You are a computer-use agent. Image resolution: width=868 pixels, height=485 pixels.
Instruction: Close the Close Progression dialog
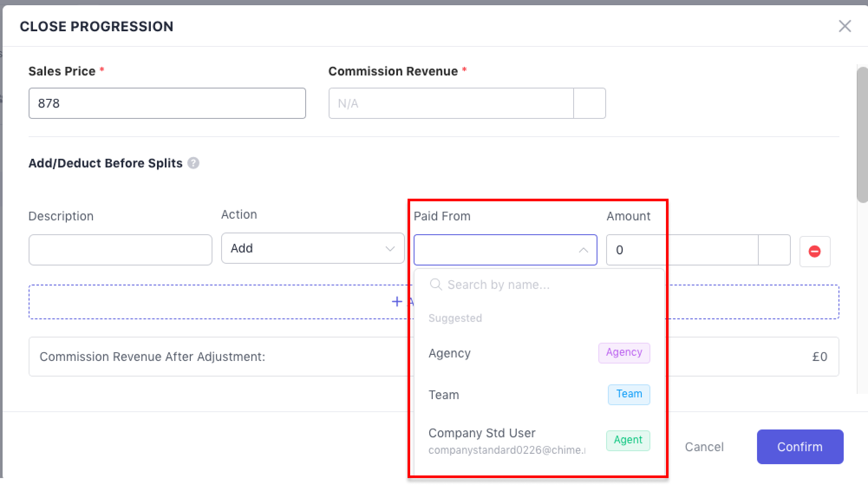(x=845, y=26)
